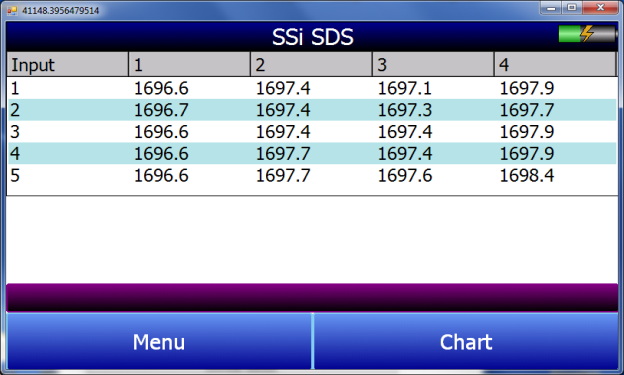Click value 1697.9 in row 4
The height and width of the screenshot is (375, 624).
(x=526, y=154)
